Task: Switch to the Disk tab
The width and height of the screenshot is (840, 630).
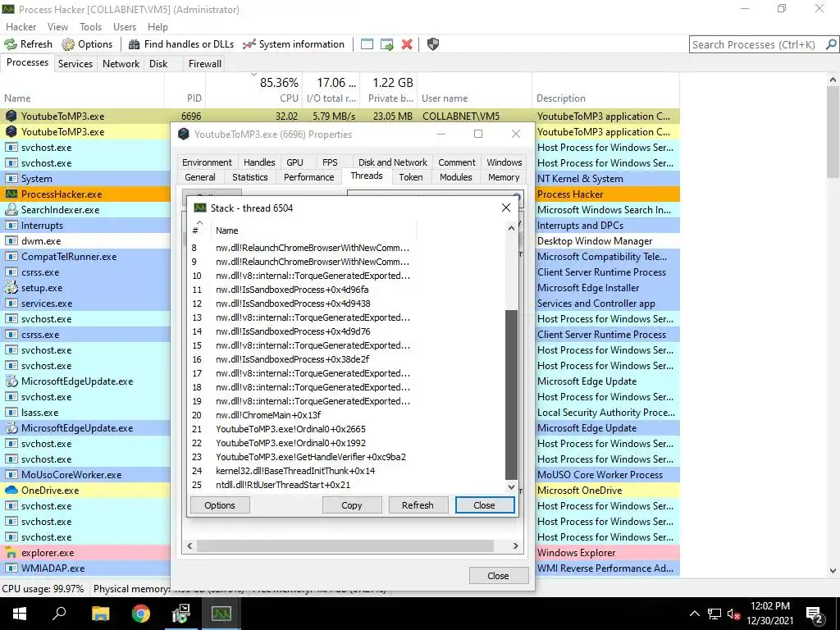Action: tap(158, 64)
